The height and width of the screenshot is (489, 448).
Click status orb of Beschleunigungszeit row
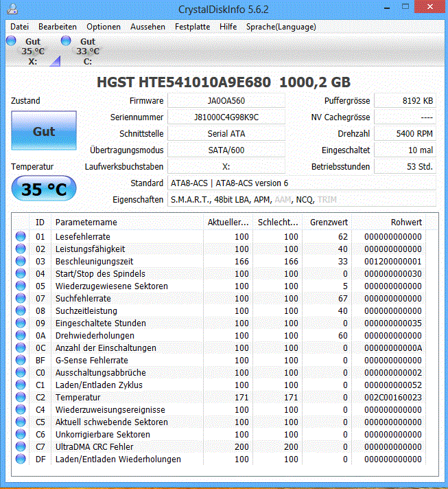[x=21, y=262]
